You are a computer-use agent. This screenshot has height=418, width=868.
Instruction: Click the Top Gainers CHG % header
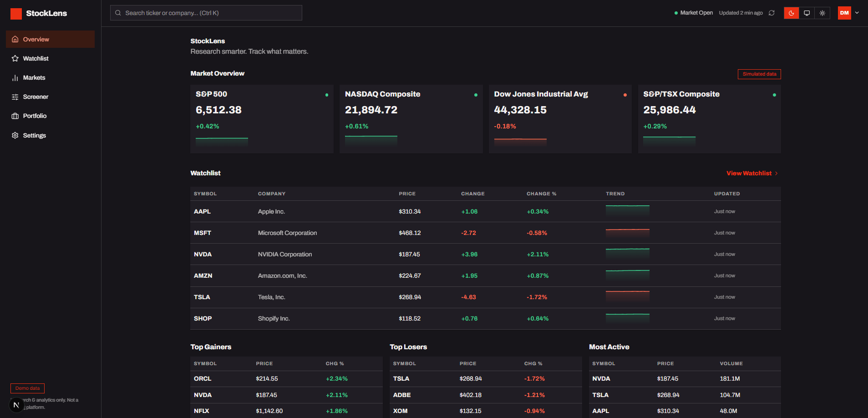[x=335, y=364]
